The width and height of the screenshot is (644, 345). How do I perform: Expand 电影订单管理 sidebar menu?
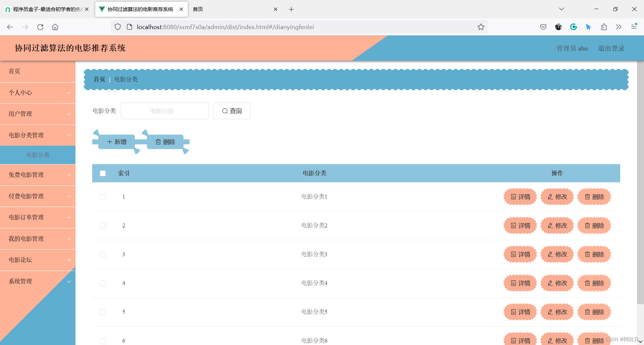[x=38, y=217]
